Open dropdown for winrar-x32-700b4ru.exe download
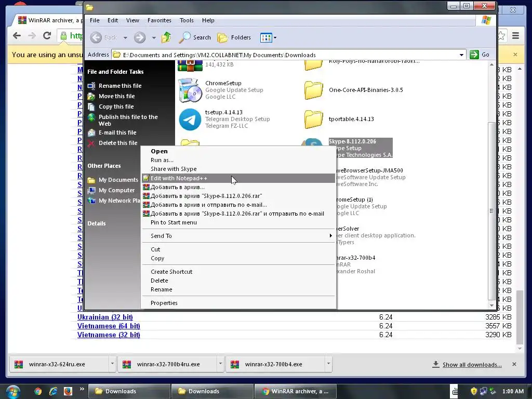This screenshot has height=399, width=532. (x=220, y=364)
